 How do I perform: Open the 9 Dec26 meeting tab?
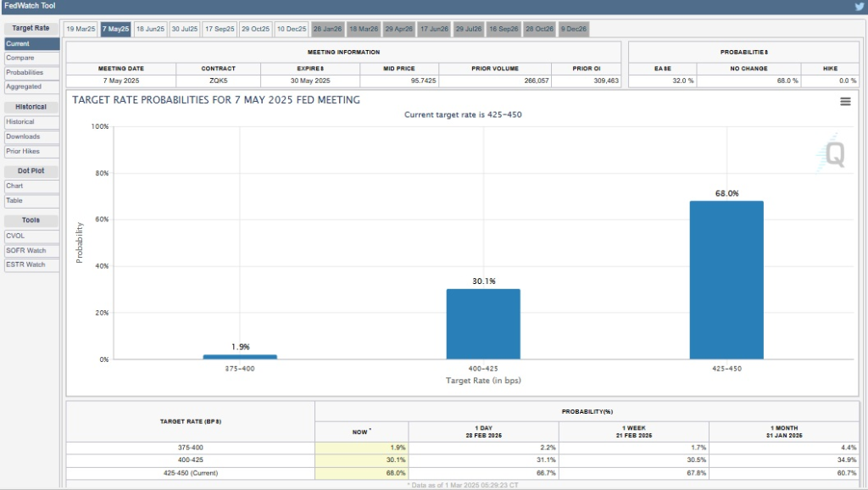coord(572,29)
